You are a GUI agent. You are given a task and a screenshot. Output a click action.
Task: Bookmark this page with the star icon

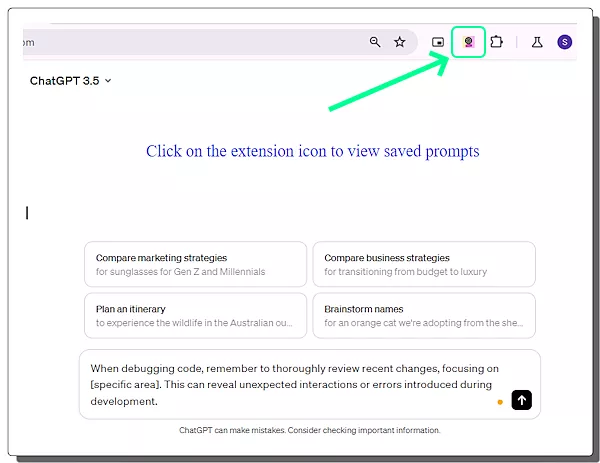click(399, 42)
